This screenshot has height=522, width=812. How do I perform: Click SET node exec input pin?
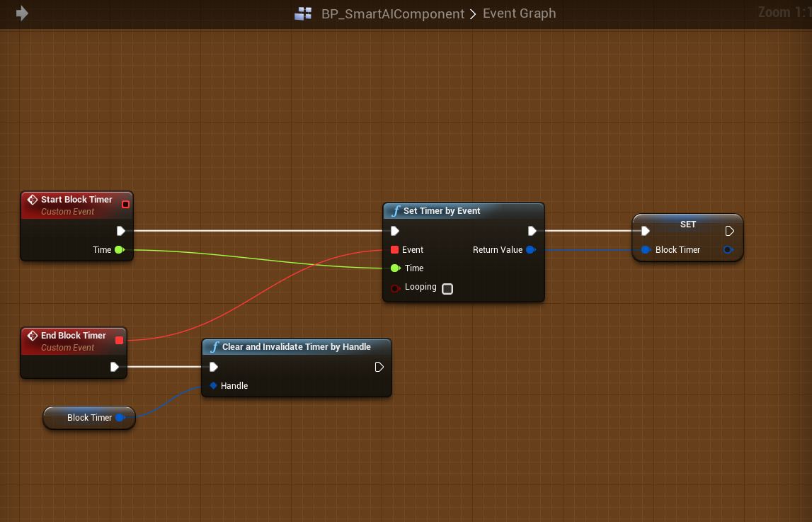click(x=645, y=231)
